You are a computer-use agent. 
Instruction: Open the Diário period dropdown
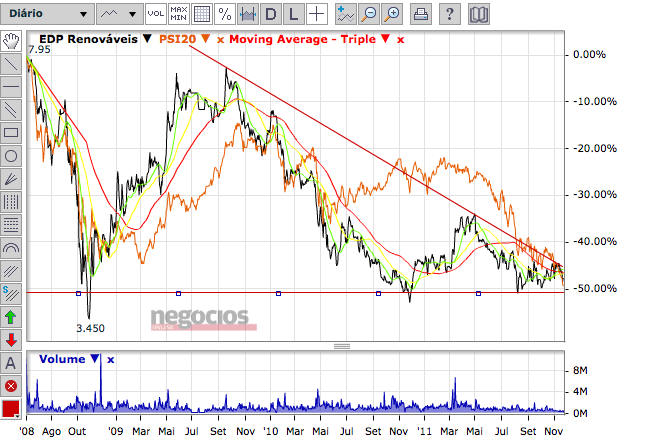[x=47, y=14]
